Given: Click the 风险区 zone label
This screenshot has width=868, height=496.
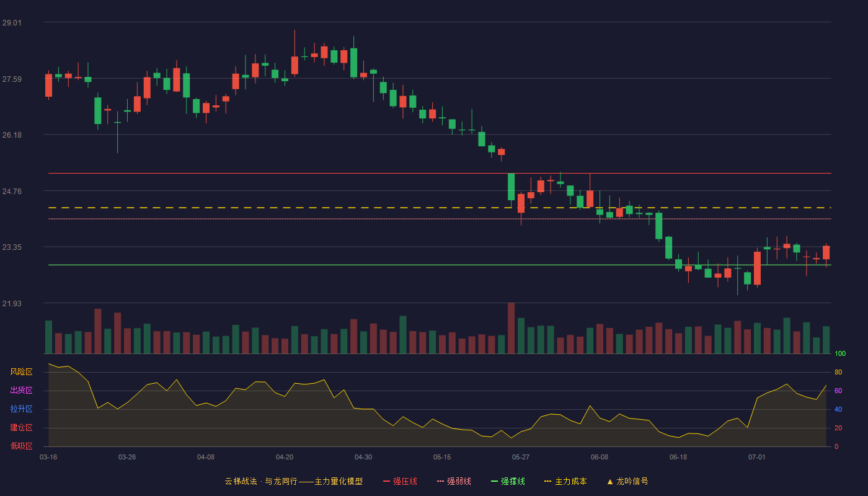Looking at the screenshot, I should [21, 372].
